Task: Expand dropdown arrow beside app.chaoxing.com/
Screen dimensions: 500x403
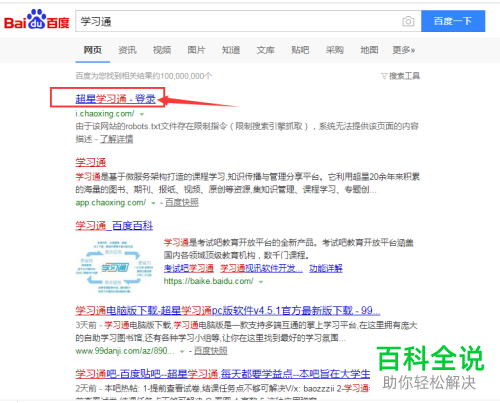Action: [x=153, y=203]
